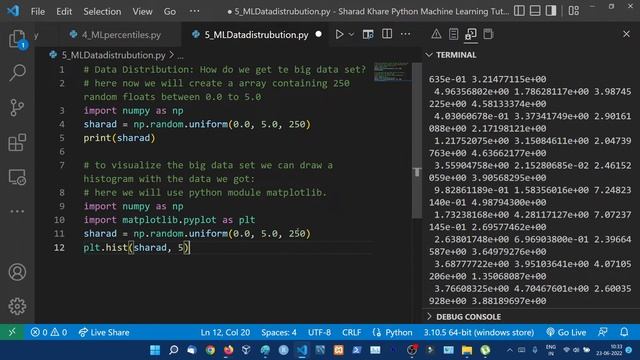Click line number 6 in the gutter
Screen dimensions: 640x360
62,151
